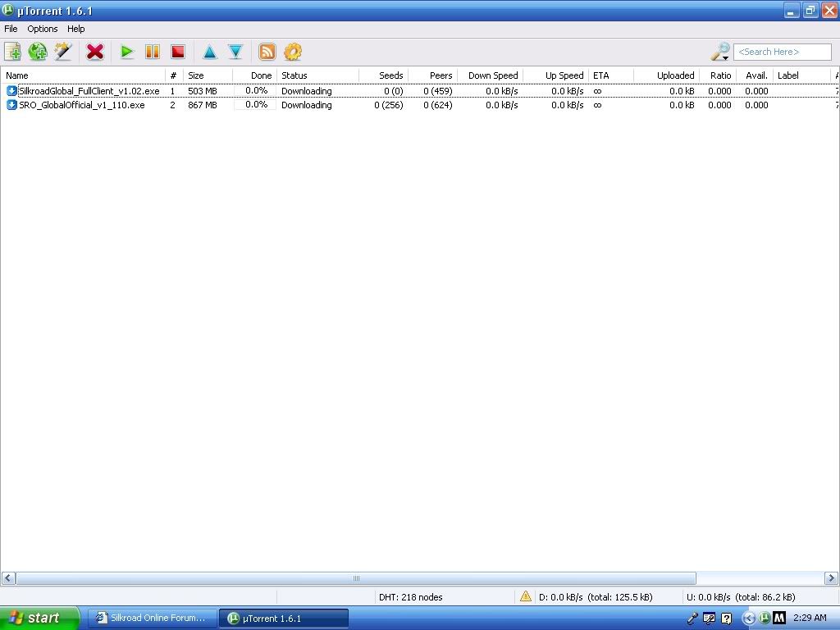Click the Search Here input field

782,52
